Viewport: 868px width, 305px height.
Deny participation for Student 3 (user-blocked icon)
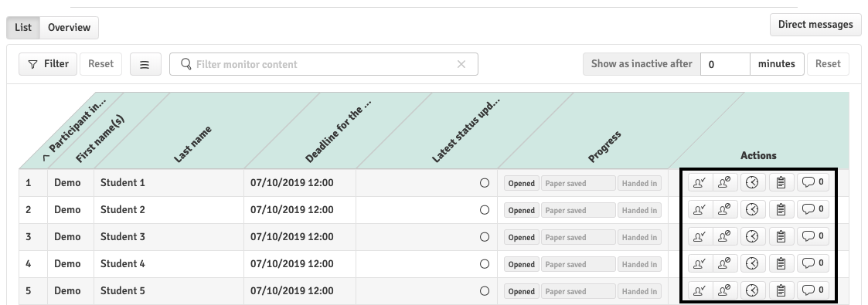pos(725,236)
